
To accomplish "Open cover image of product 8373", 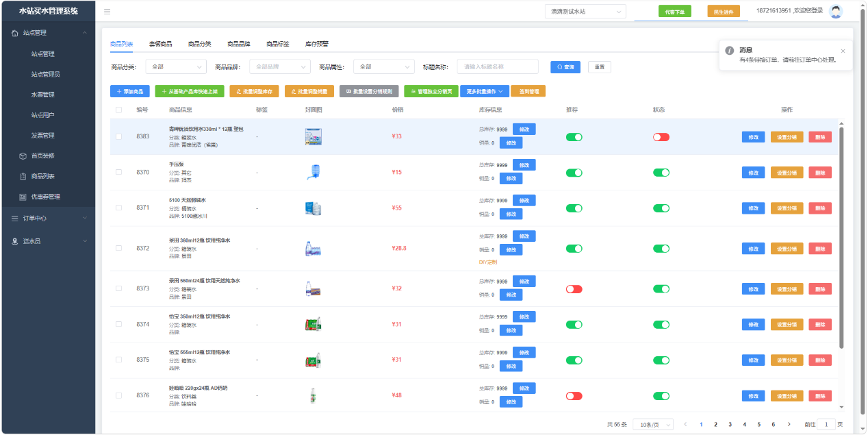I will (x=313, y=289).
